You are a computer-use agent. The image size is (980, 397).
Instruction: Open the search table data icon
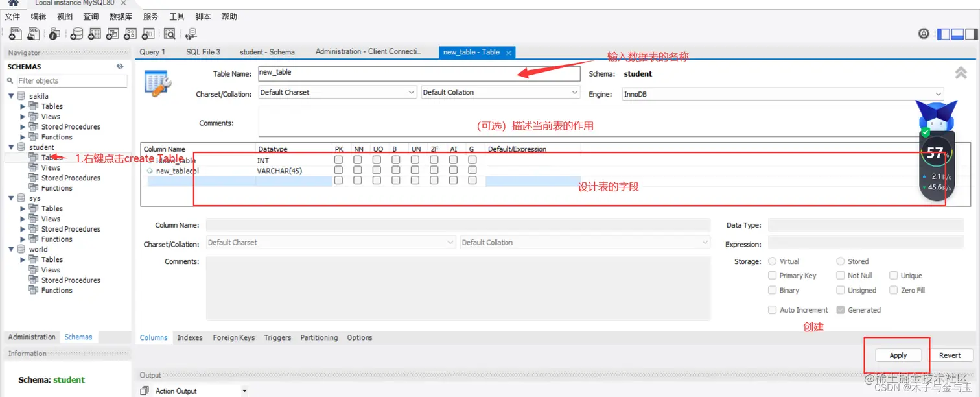point(170,34)
